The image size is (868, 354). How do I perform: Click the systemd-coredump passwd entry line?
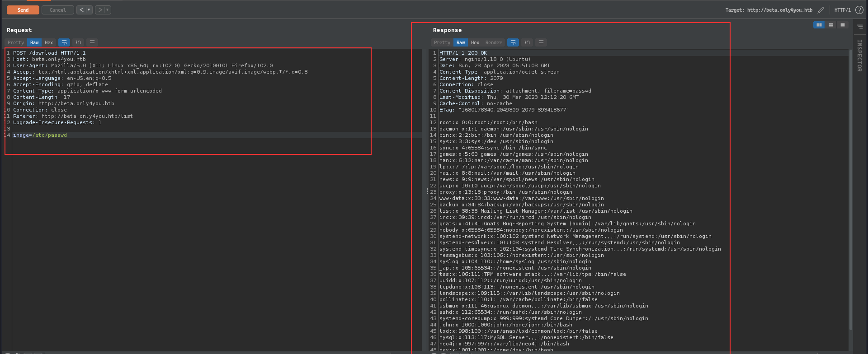click(544, 318)
